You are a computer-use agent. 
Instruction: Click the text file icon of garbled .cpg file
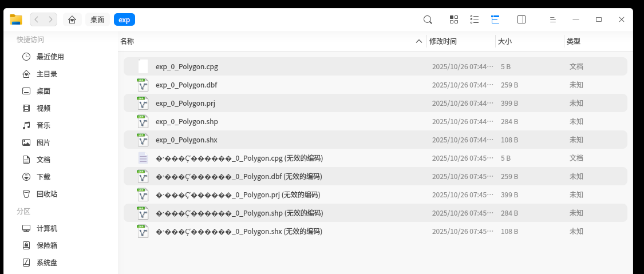(x=143, y=158)
